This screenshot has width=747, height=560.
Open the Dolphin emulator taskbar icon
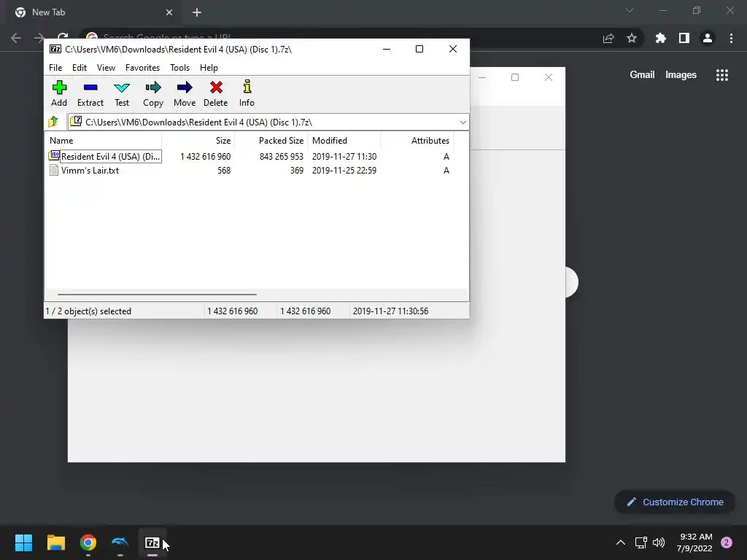pyautogui.click(x=120, y=542)
